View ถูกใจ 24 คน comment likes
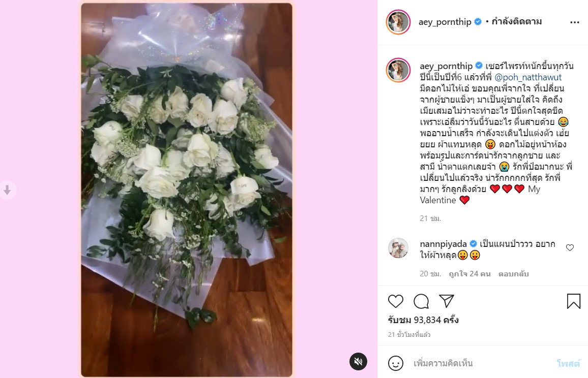This screenshot has width=588, height=378. pyautogui.click(x=469, y=274)
